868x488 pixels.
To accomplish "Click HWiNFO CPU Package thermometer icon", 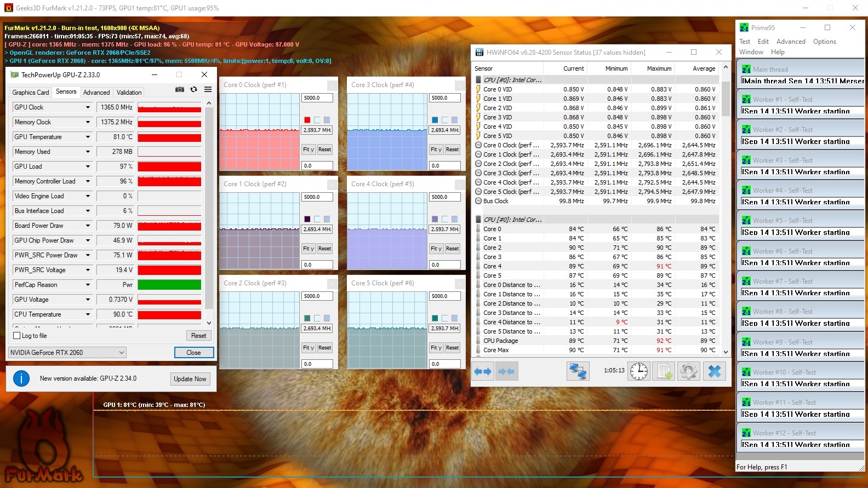I will (x=478, y=341).
